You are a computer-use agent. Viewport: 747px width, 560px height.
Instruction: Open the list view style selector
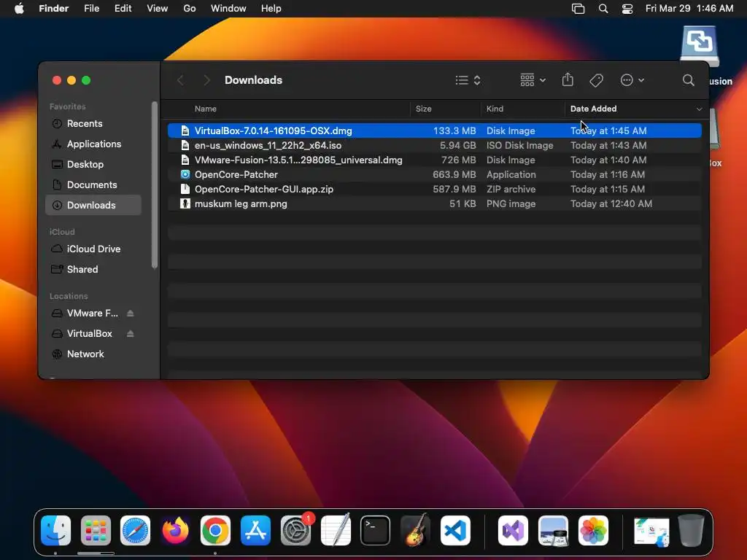(x=468, y=80)
